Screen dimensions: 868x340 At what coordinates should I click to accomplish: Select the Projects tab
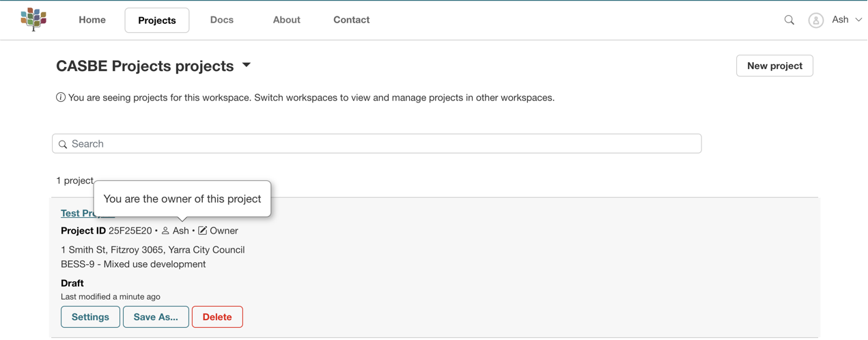[157, 20]
